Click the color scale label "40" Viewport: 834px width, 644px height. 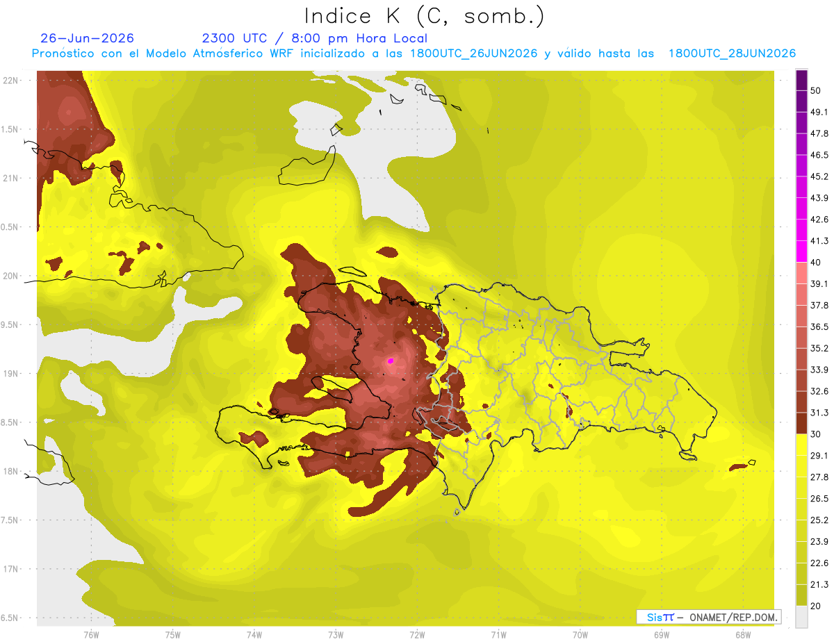click(x=816, y=263)
